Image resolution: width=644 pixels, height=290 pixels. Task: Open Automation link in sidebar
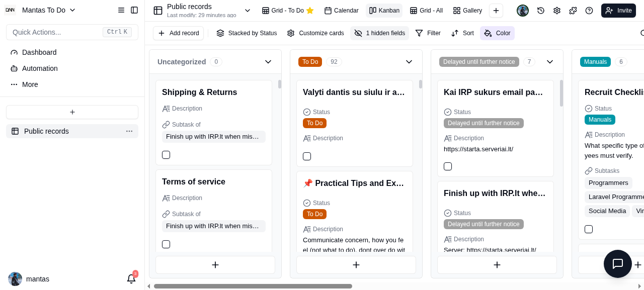coord(40,68)
